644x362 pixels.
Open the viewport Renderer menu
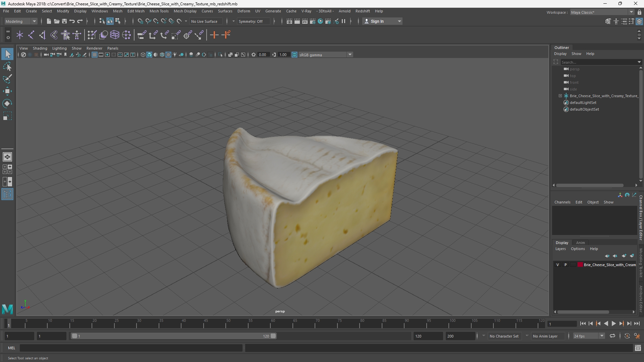(x=94, y=48)
